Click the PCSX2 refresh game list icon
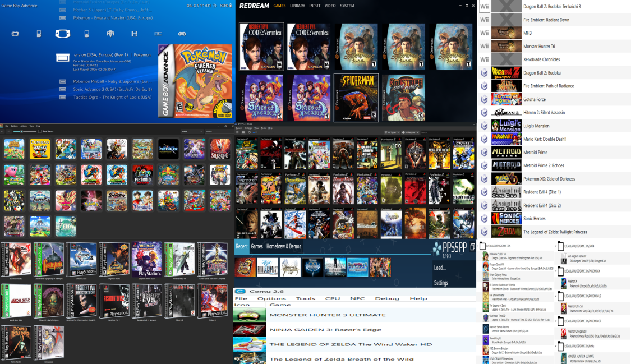Viewport: 631px width, 364px height. point(249,132)
